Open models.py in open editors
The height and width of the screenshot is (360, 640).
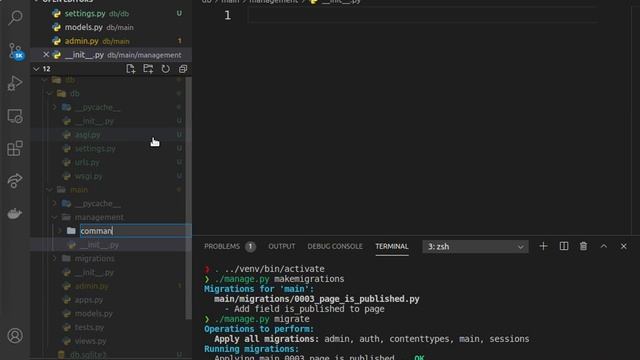[111, 27]
